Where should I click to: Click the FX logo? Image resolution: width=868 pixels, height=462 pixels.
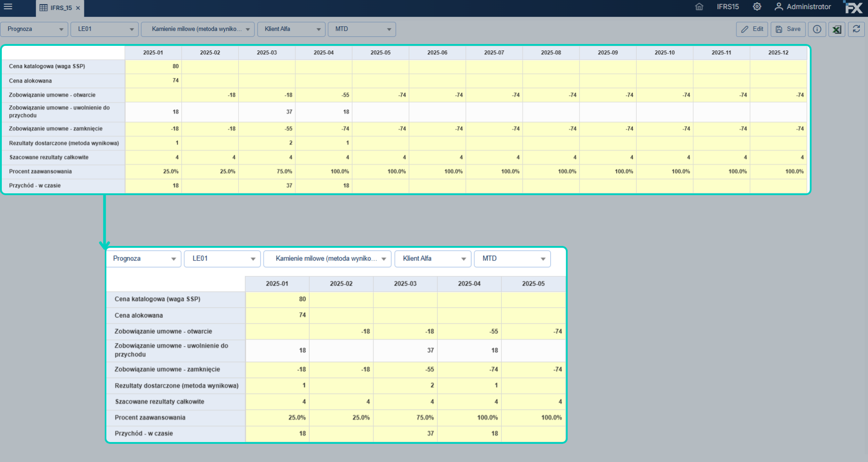click(x=853, y=7)
